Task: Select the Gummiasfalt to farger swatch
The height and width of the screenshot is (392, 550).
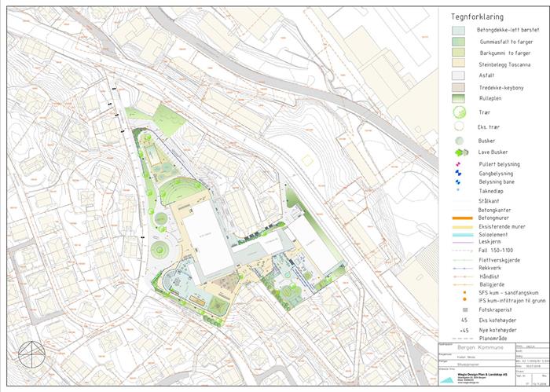Action: click(457, 42)
